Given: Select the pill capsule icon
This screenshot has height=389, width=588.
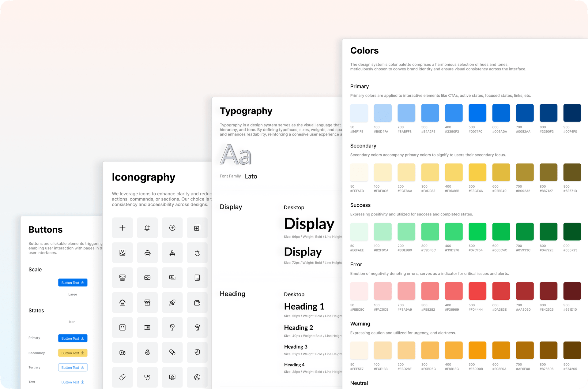Looking at the screenshot, I should 122,377.
